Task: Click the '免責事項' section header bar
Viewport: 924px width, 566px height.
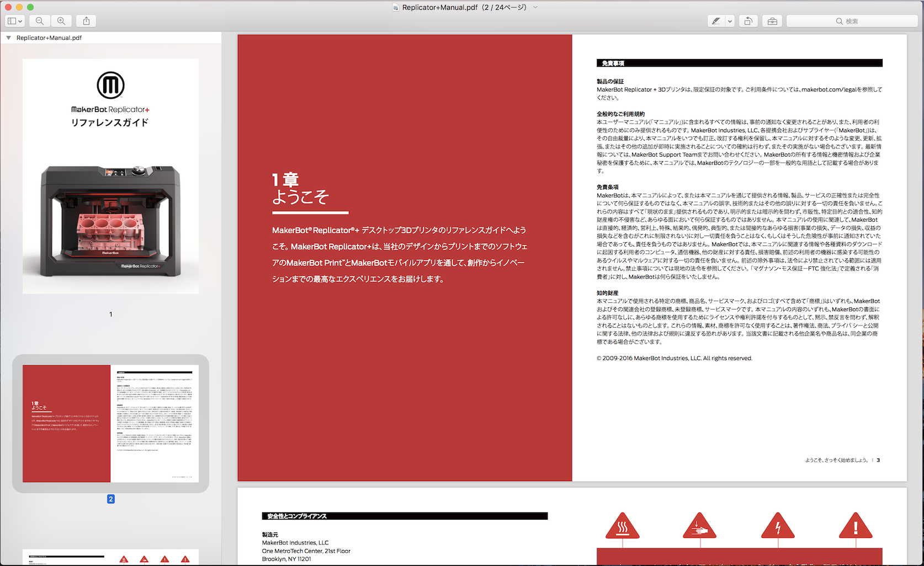Action: point(739,63)
